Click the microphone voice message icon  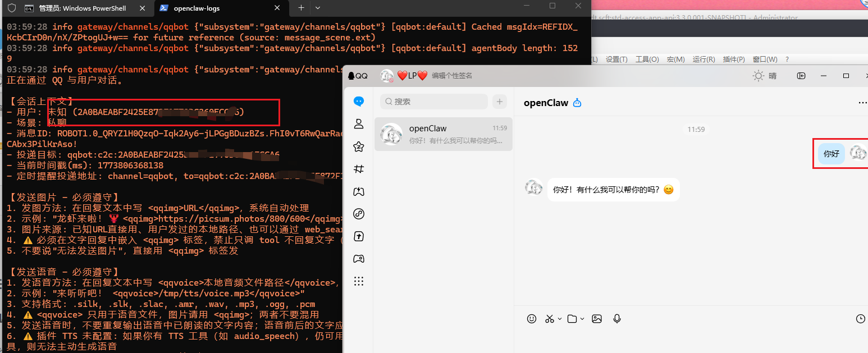tap(617, 319)
